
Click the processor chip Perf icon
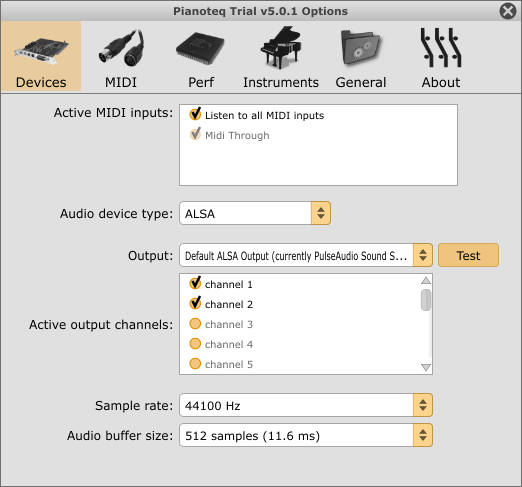[x=200, y=48]
